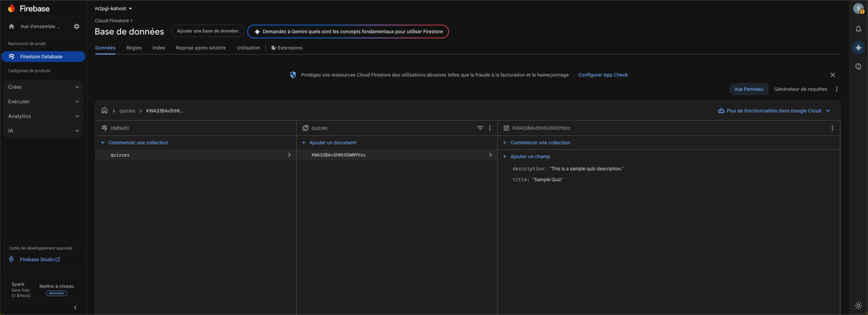
Task: Click the Configurer App Check link
Action: tap(603, 75)
